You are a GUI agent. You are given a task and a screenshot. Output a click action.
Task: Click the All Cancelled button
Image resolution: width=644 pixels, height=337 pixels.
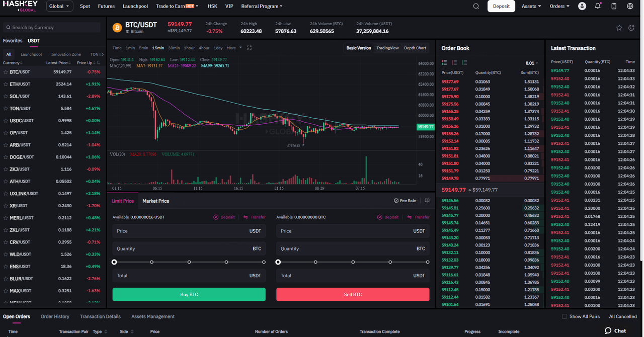623,316
